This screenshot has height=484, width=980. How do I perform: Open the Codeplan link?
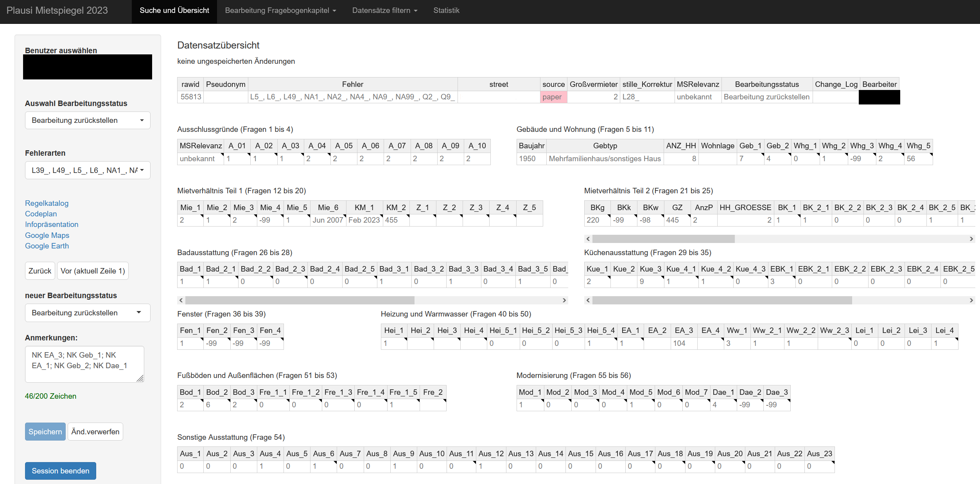41,214
